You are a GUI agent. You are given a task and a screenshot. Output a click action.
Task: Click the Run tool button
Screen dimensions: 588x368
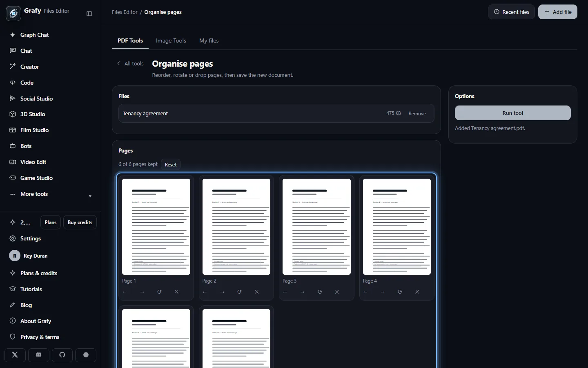513,113
